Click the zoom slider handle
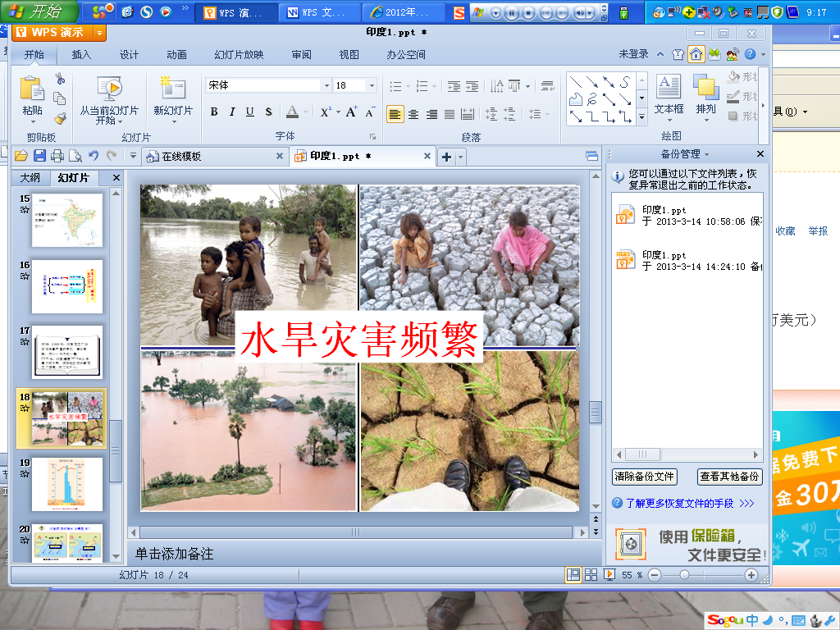The height and width of the screenshot is (630, 840). tap(684, 575)
